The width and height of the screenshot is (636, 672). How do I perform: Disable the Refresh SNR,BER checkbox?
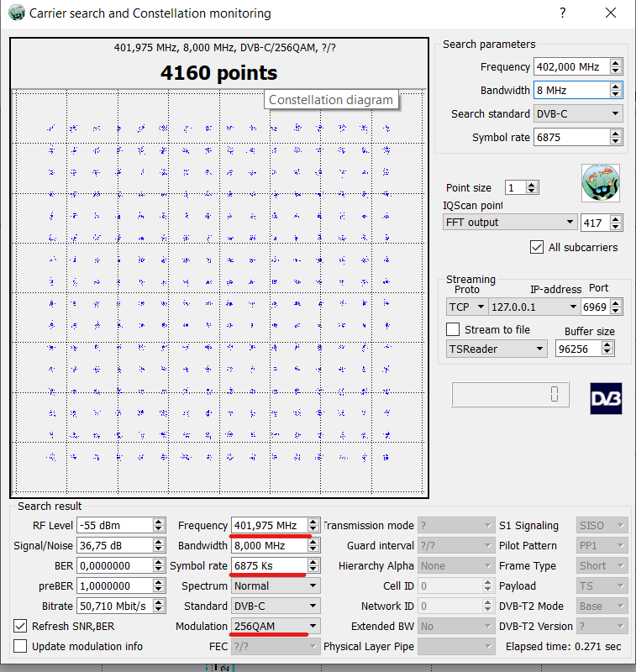(x=20, y=626)
